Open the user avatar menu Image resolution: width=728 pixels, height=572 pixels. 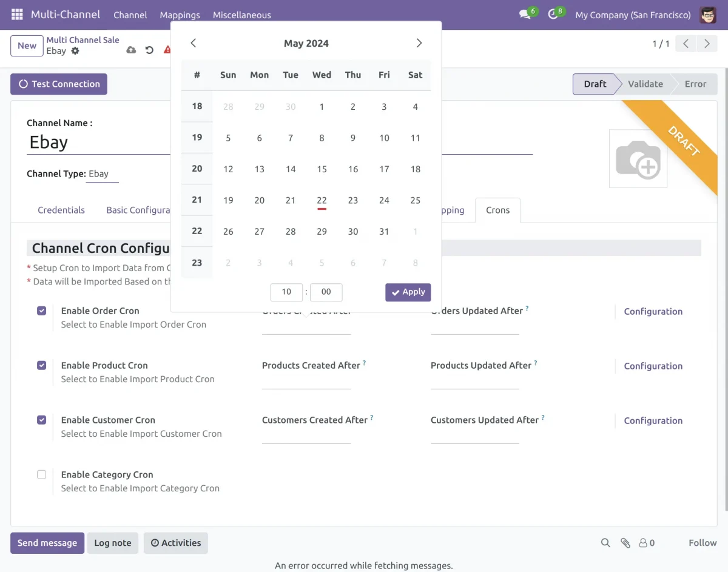click(708, 15)
